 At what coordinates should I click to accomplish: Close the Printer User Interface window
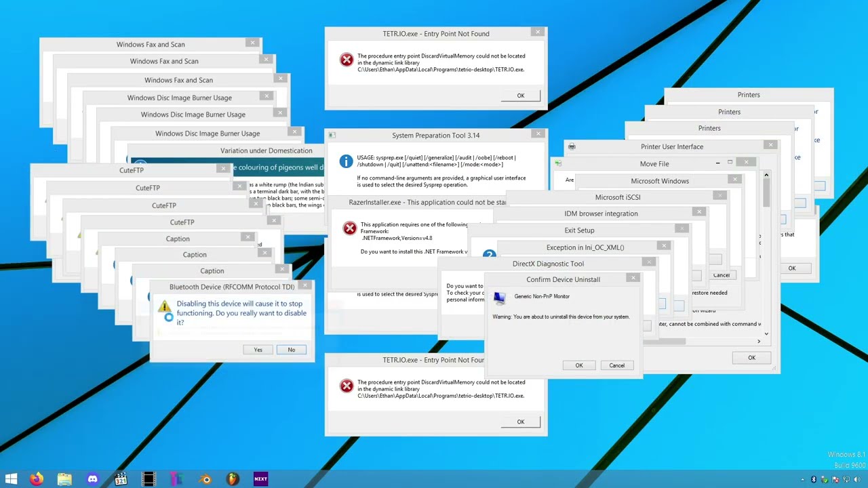pyautogui.click(x=770, y=144)
